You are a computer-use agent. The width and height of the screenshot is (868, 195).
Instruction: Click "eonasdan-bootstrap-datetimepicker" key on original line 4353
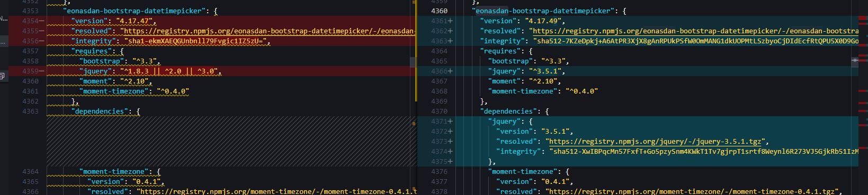coord(135,11)
